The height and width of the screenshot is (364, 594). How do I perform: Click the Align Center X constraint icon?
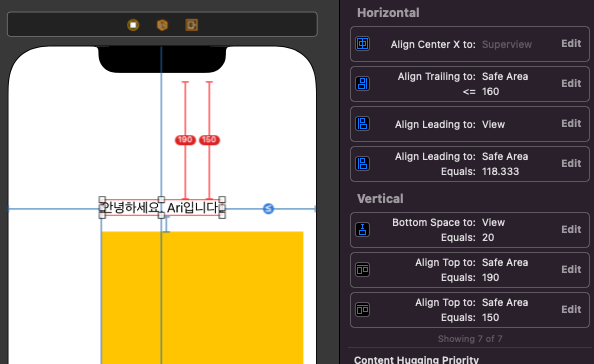[363, 44]
